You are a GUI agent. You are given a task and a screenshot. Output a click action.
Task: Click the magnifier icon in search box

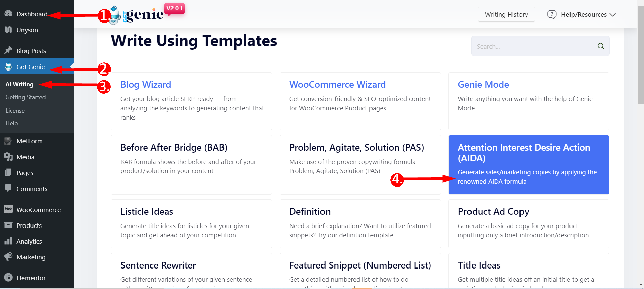[x=601, y=46]
